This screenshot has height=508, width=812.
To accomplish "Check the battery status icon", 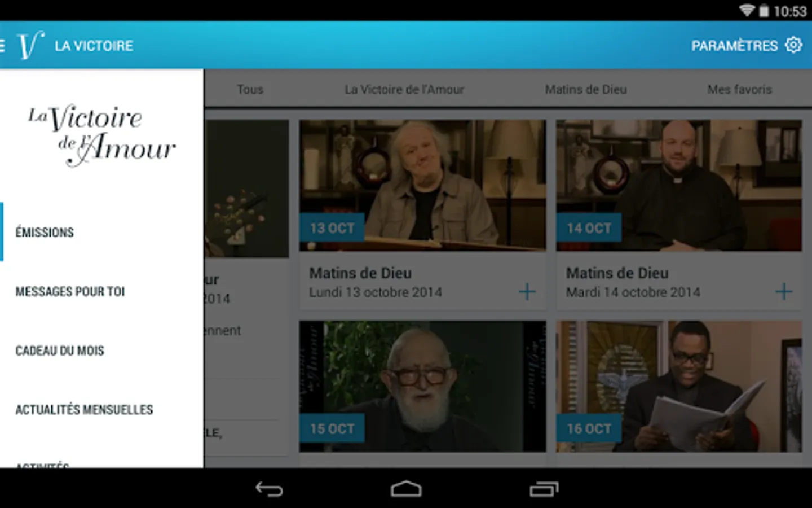I will pyautogui.click(x=764, y=11).
